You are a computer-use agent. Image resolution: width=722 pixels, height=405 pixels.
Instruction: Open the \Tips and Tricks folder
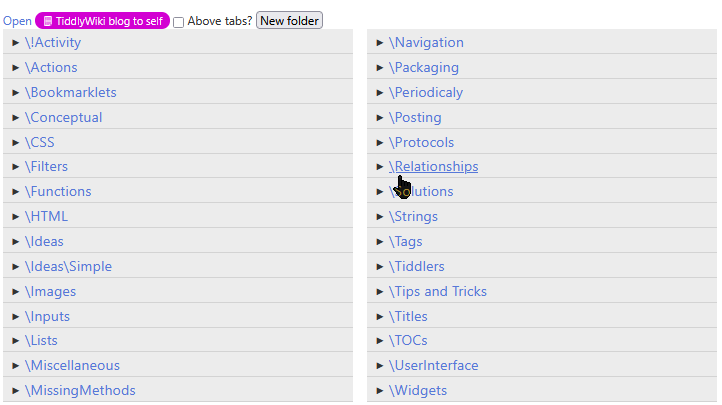click(438, 292)
